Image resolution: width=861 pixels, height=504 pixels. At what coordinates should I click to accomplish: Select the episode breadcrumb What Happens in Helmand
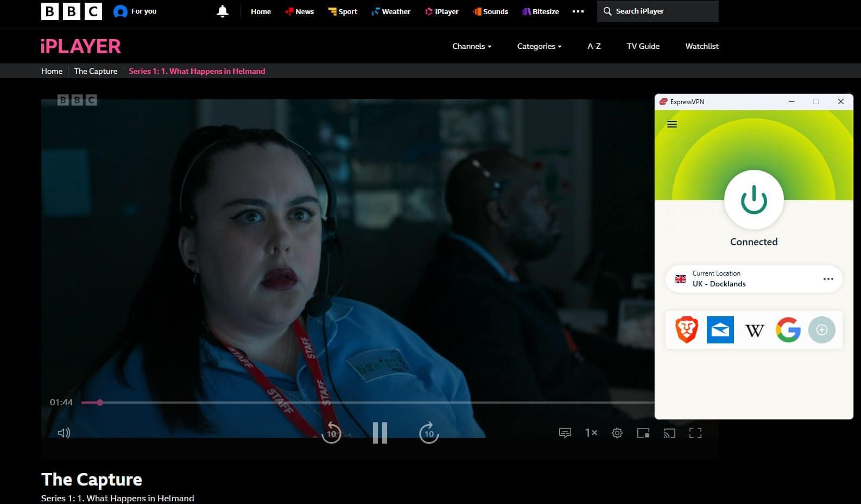coord(197,71)
